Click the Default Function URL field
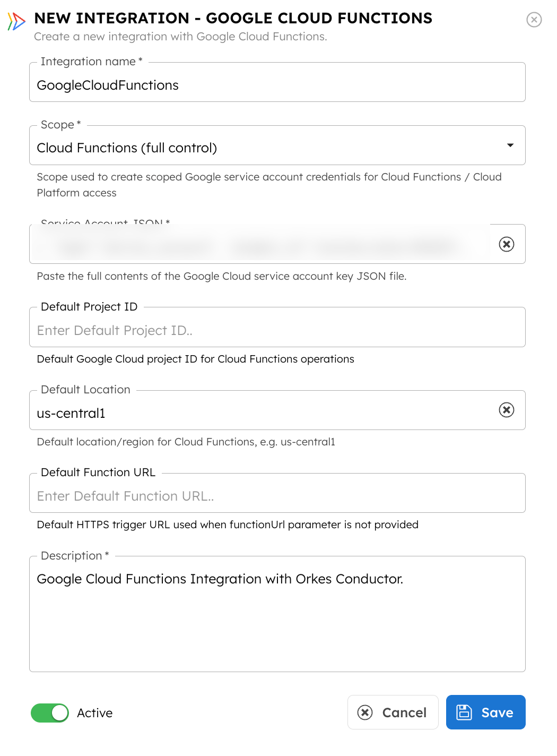 (277, 493)
